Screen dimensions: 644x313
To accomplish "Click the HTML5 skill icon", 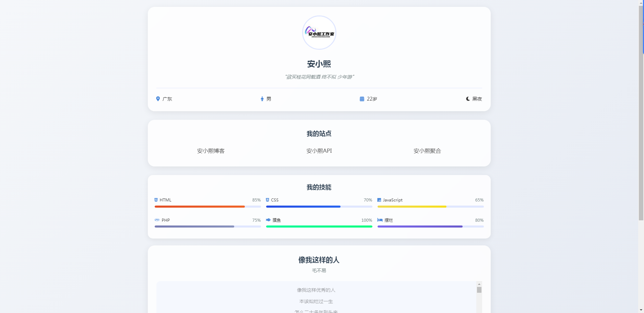I will tap(156, 200).
